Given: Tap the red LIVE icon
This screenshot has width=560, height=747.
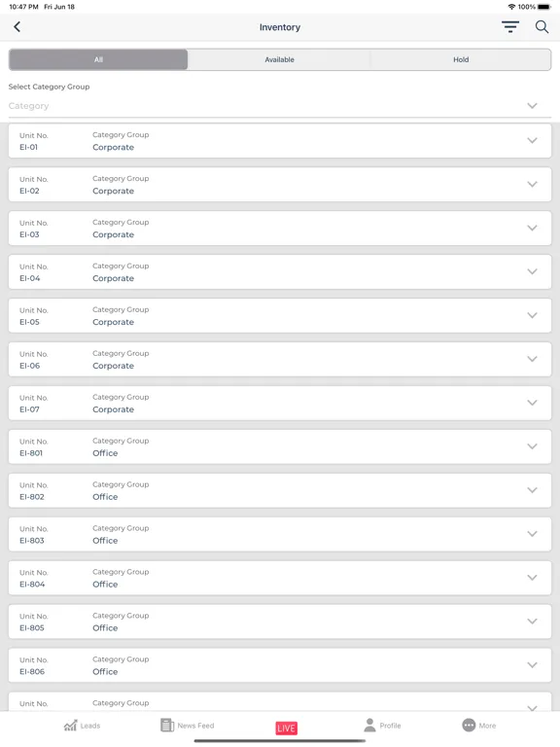Looking at the screenshot, I should pyautogui.click(x=286, y=728).
